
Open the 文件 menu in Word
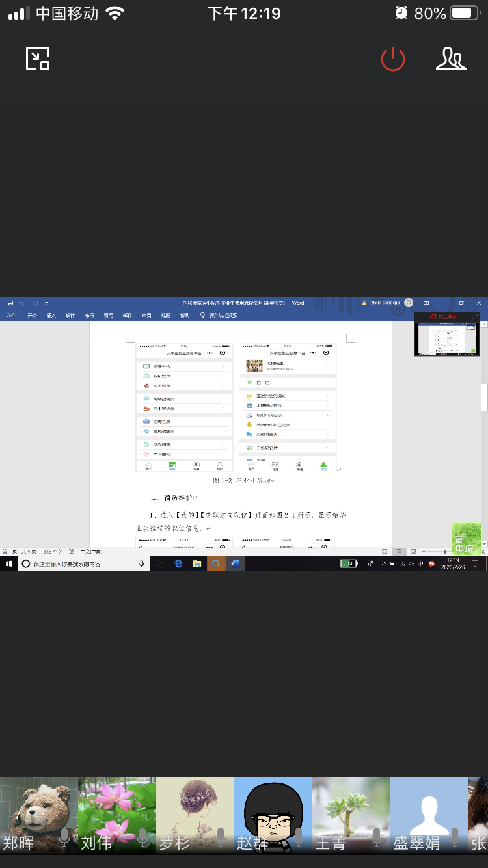pyautogui.click(x=11, y=316)
